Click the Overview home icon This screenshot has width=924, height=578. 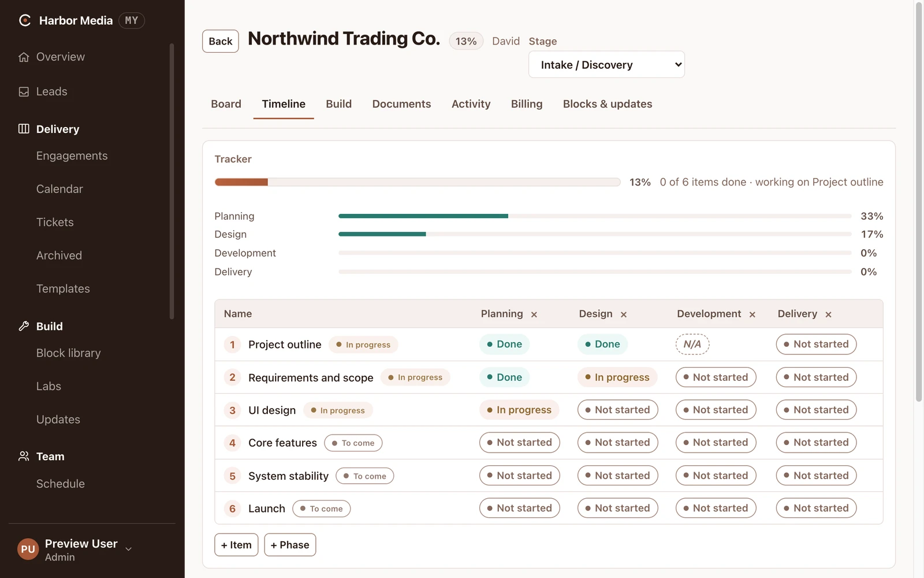point(24,57)
